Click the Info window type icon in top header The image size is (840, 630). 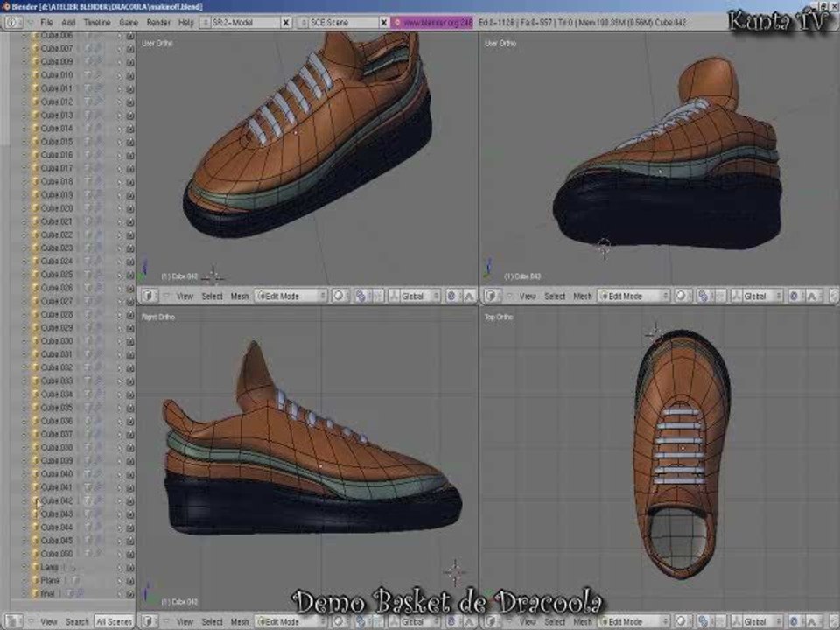[13, 23]
